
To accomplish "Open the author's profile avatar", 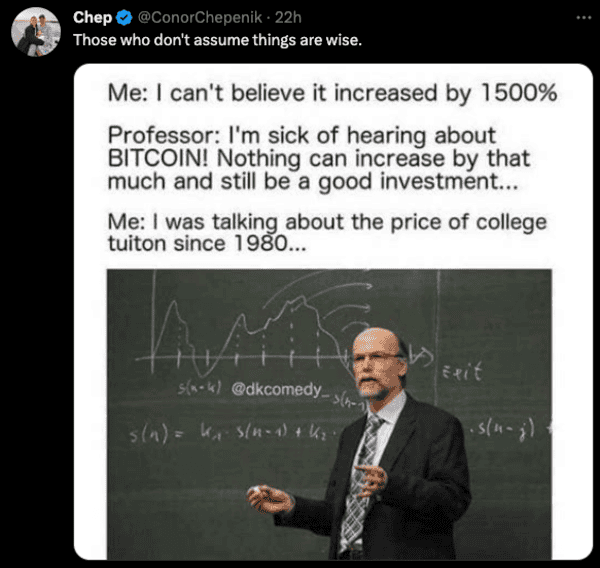I will 36,34.
